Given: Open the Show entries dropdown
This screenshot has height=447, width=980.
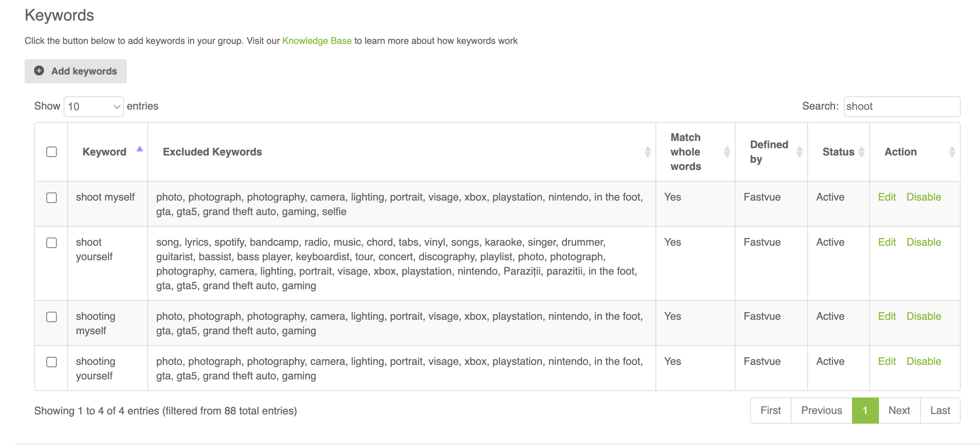Looking at the screenshot, I should point(93,106).
